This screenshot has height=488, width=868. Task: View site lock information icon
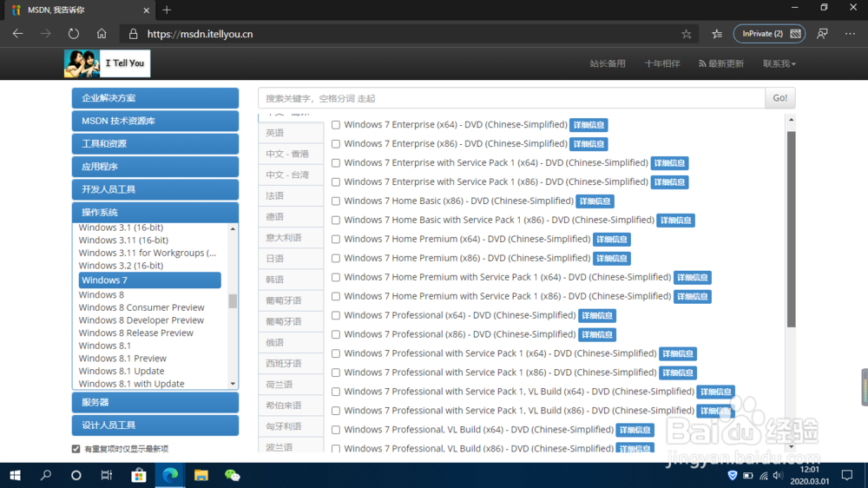(133, 34)
